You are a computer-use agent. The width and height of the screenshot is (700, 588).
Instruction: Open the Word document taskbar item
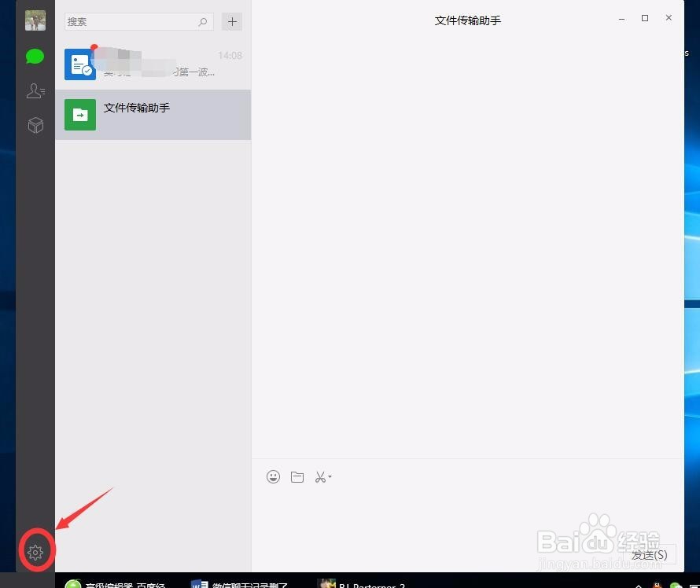click(x=240, y=583)
